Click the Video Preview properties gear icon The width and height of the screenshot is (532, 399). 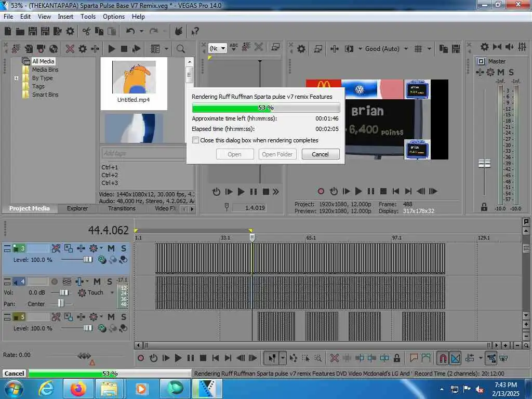tap(301, 49)
